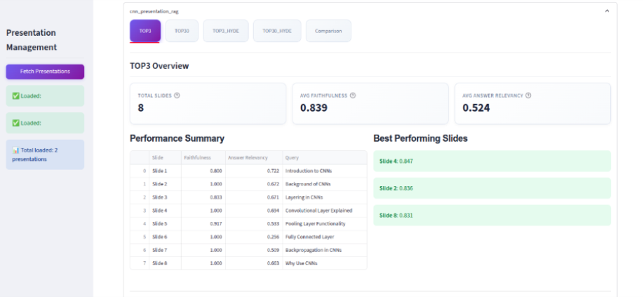644x297 pixels.
Task: Click help icon beside Avg Faithfulness
Action: coord(352,95)
